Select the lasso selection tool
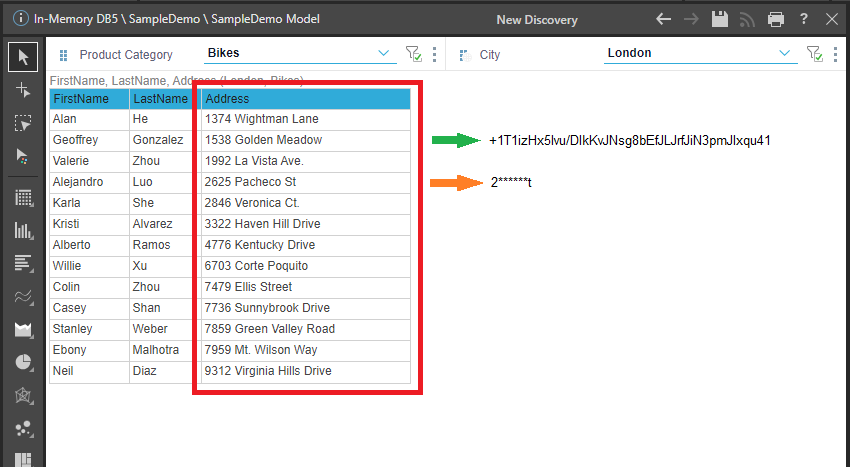This screenshot has width=850, height=467. (x=23, y=123)
